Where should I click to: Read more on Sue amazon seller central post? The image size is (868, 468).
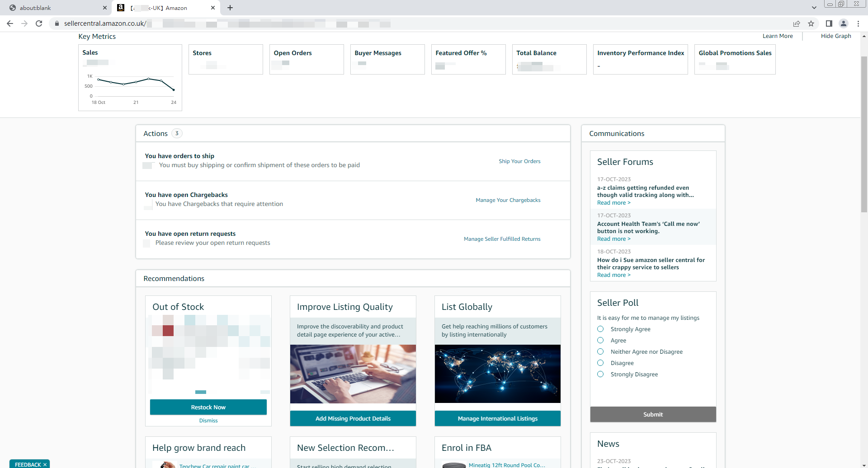pos(613,275)
